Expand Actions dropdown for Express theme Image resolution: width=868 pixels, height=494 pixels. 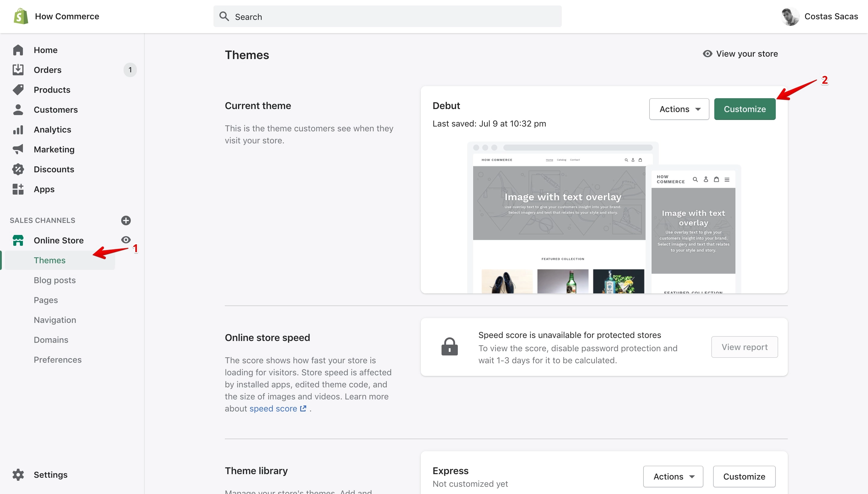point(673,476)
